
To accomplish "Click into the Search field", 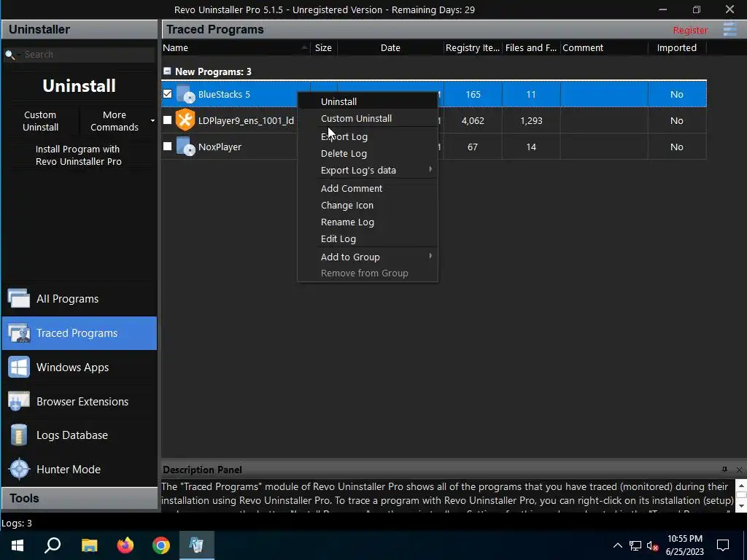I will point(88,54).
